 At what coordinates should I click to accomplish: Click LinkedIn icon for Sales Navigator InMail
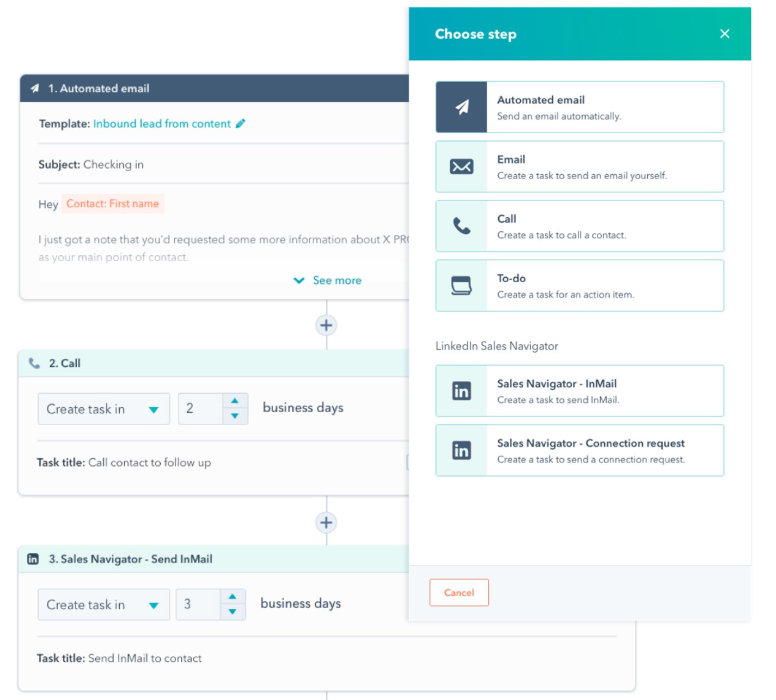[461, 391]
